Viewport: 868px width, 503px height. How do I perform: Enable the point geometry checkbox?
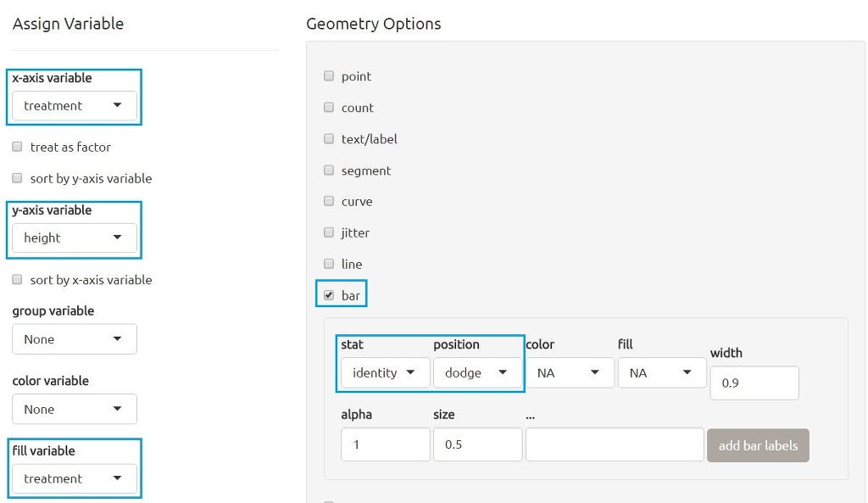pos(329,76)
